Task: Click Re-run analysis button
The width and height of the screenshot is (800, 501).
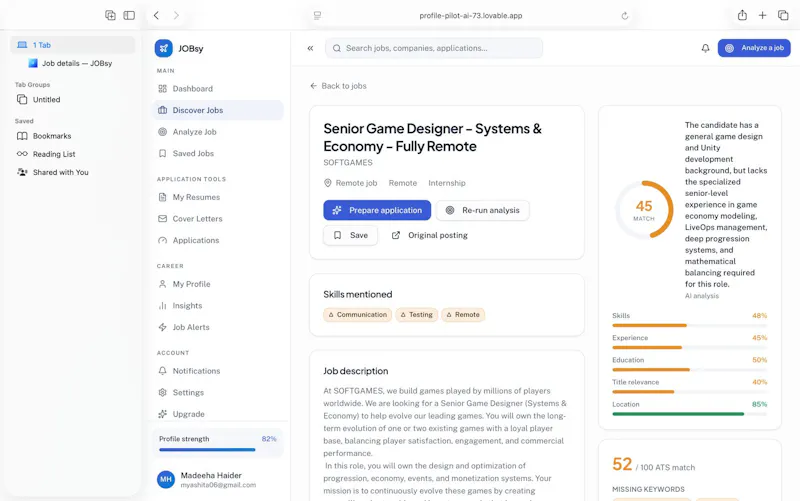Action: (x=483, y=210)
